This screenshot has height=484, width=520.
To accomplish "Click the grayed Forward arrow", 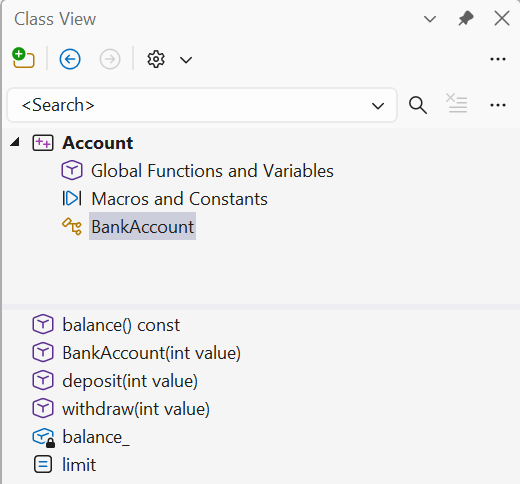I will pyautogui.click(x=110, y=59).
